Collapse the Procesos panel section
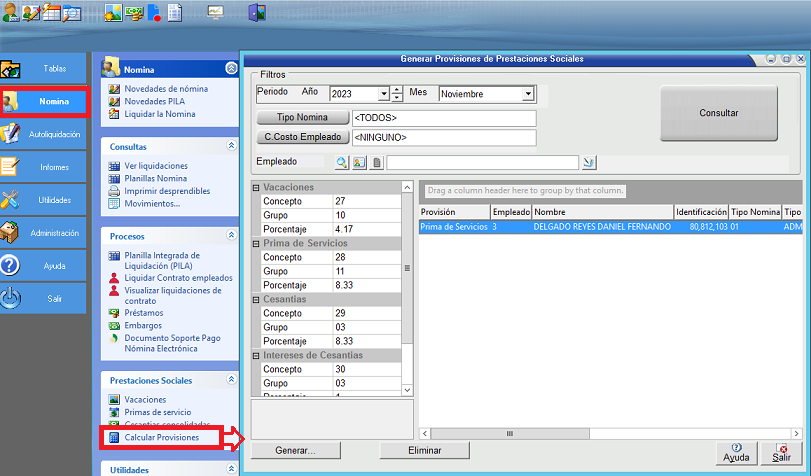 coord(232,237)
